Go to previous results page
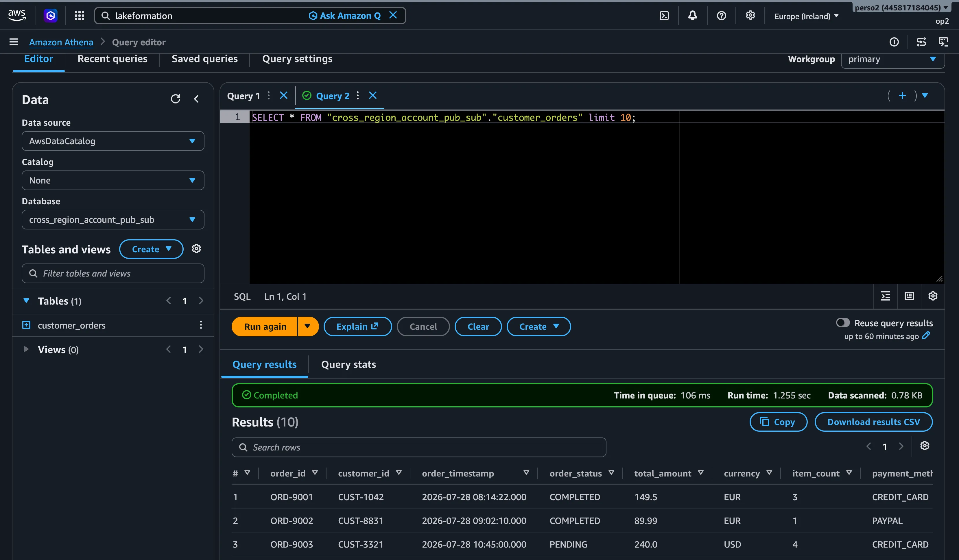This screenshot has height=560, width=959. tap(868, 446)
